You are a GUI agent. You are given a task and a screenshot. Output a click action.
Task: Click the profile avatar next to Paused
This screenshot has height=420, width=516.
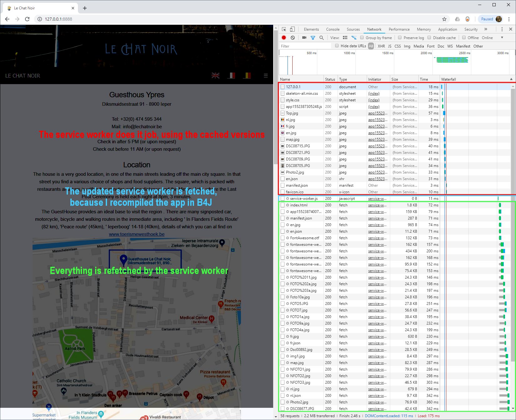coord(499,19)
